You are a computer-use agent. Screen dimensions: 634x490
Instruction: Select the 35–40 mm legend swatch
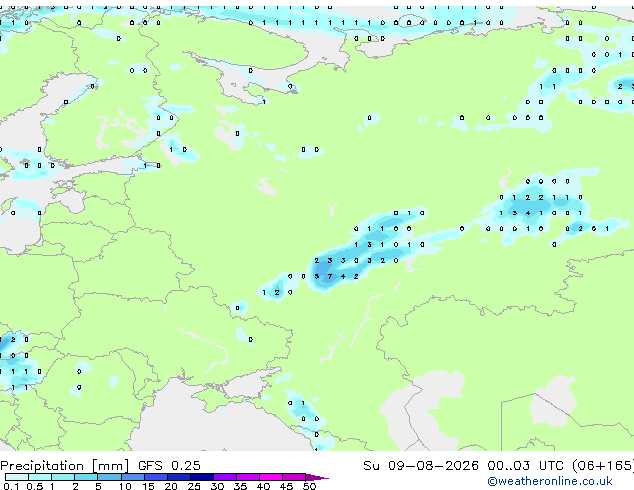coord(248,477)
